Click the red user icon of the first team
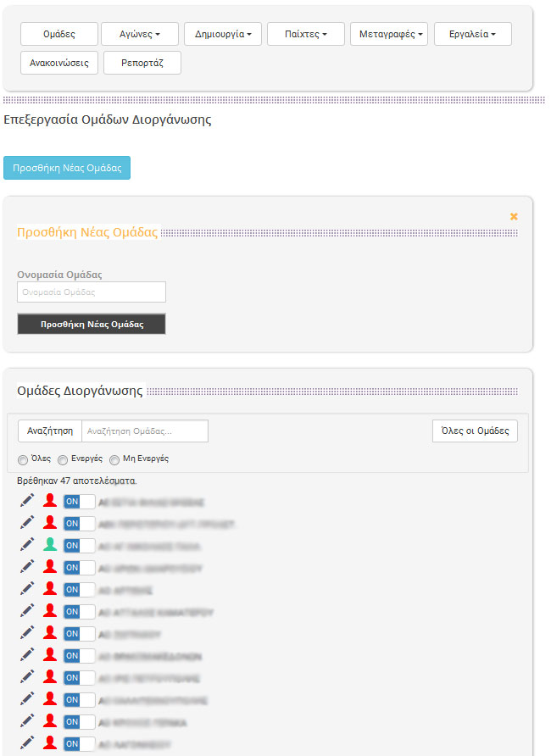Viewport: 551px width, 756px height. 50,501
